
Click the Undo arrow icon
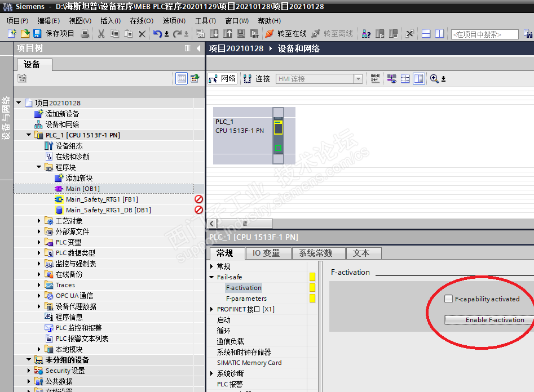point(157,34)
